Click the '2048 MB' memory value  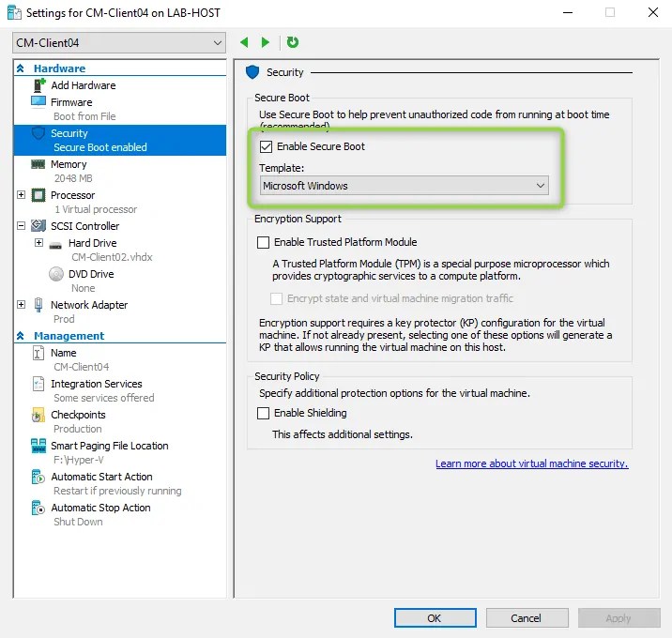(73, 178)
